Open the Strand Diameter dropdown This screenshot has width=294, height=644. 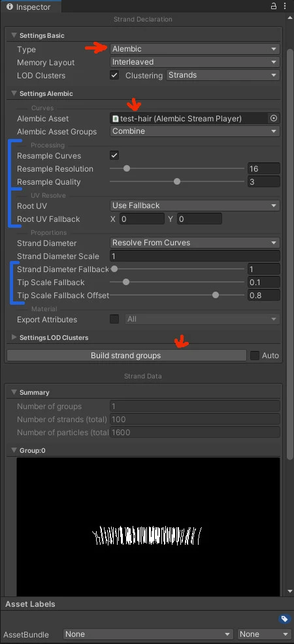click(x=195, y=243)
